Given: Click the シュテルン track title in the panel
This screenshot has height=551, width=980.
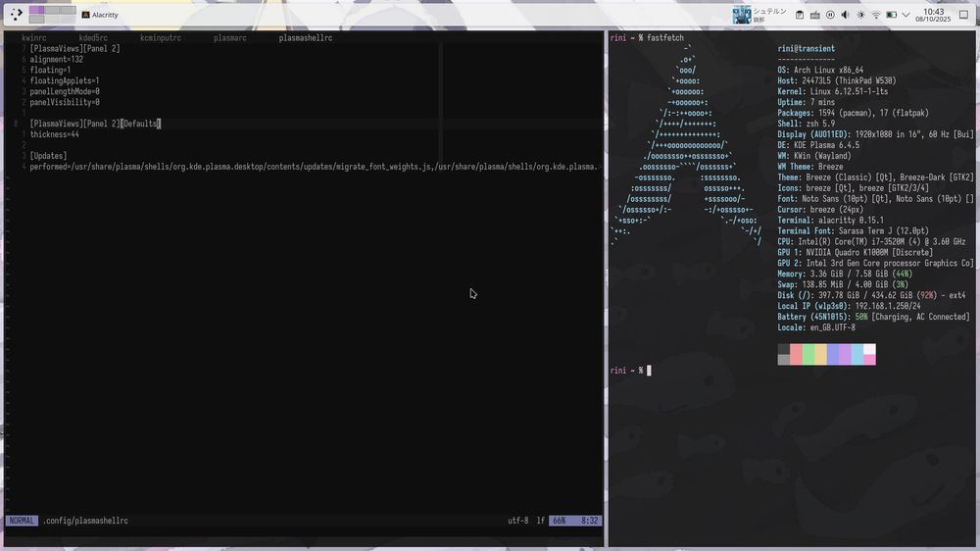Looking at the screenshot, I should pyautogui.click(x=769, y=11).
